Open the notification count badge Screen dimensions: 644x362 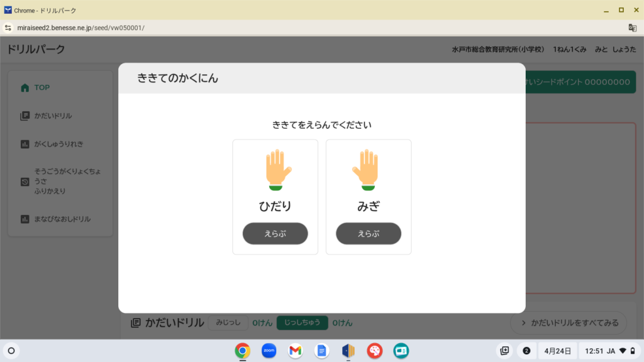pos(526,351)
